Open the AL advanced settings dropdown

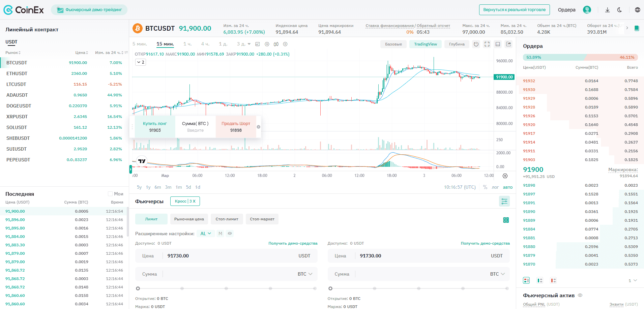point(206,234)
